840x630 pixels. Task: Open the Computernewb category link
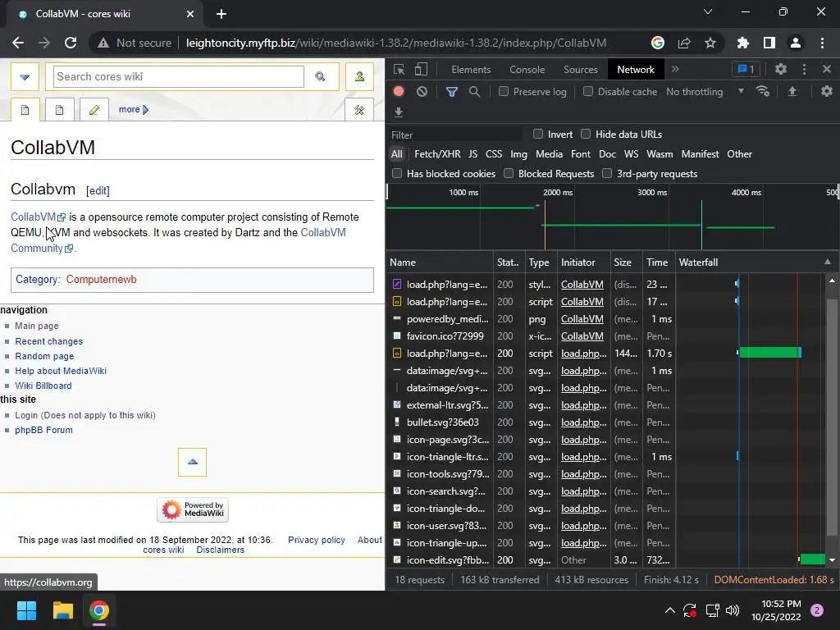tap(101, 279)
